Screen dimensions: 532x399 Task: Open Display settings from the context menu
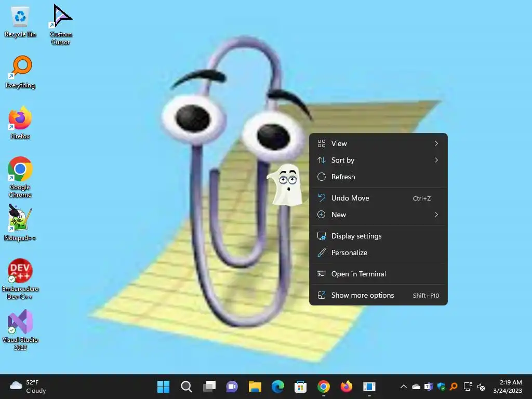tap(378, 236)
